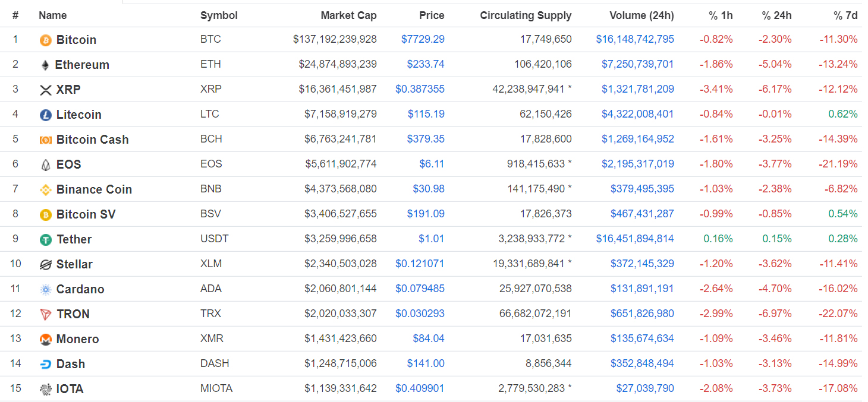
Task: Open Bitcoin price link $7729.29
Action: (423, 39)
